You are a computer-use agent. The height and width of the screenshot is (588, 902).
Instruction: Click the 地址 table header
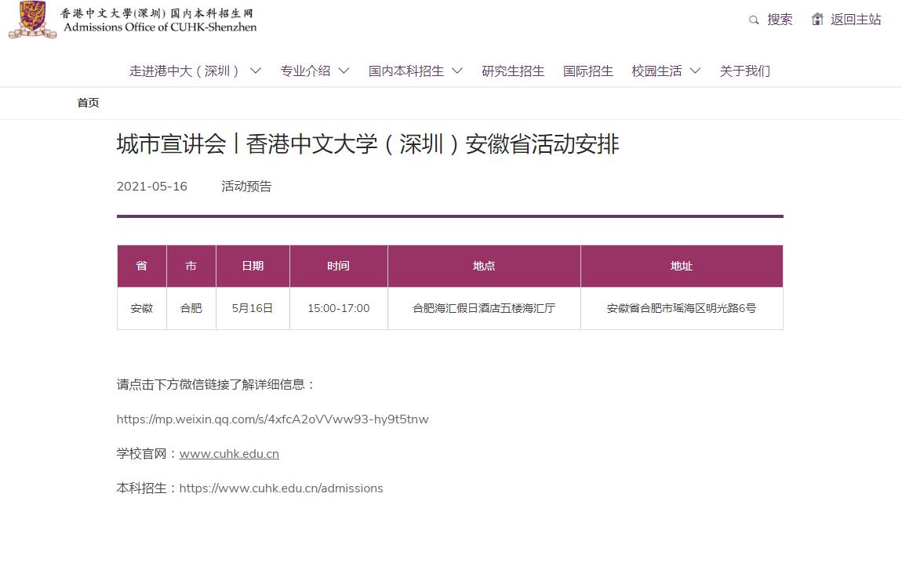pyautogui.click(x=682, y=266)
